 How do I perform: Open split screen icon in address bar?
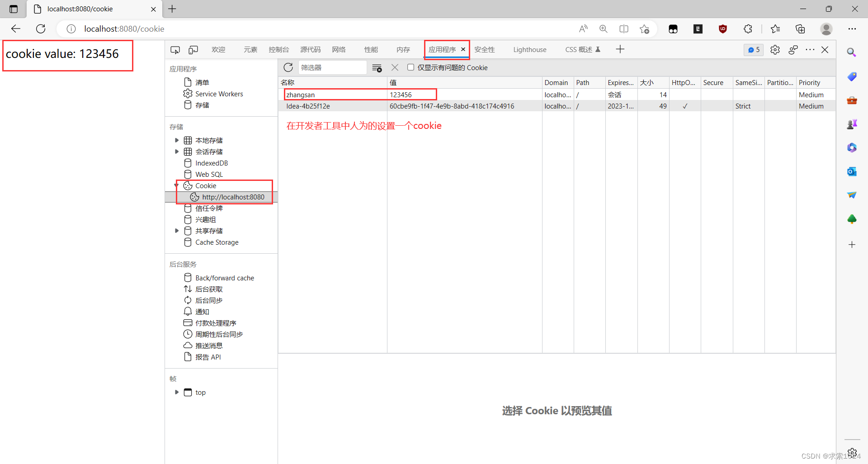click(624, 29)
